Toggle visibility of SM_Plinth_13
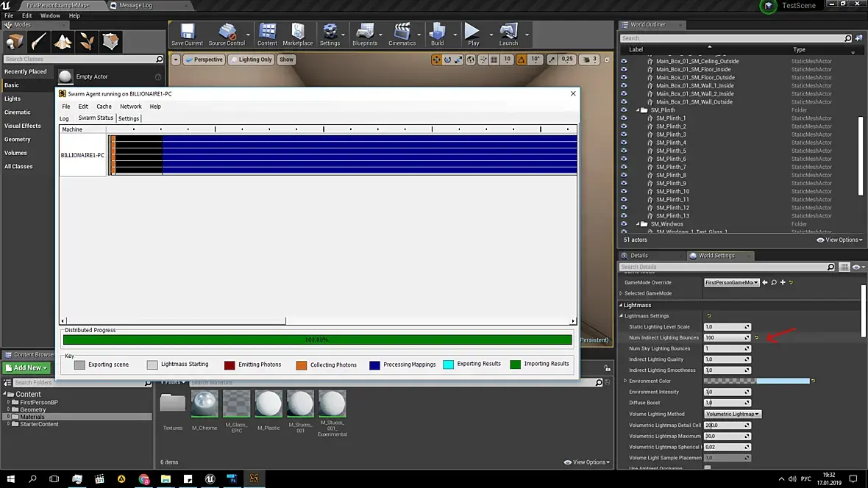 pos(624,216)
